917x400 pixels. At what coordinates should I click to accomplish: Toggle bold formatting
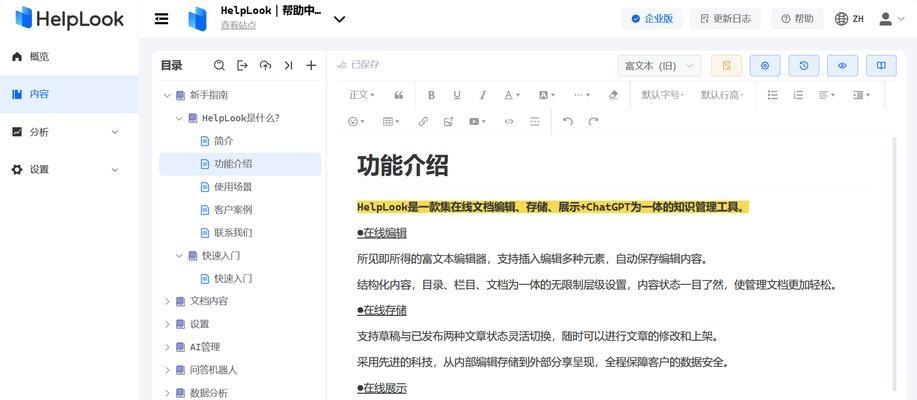pos(432,95)
